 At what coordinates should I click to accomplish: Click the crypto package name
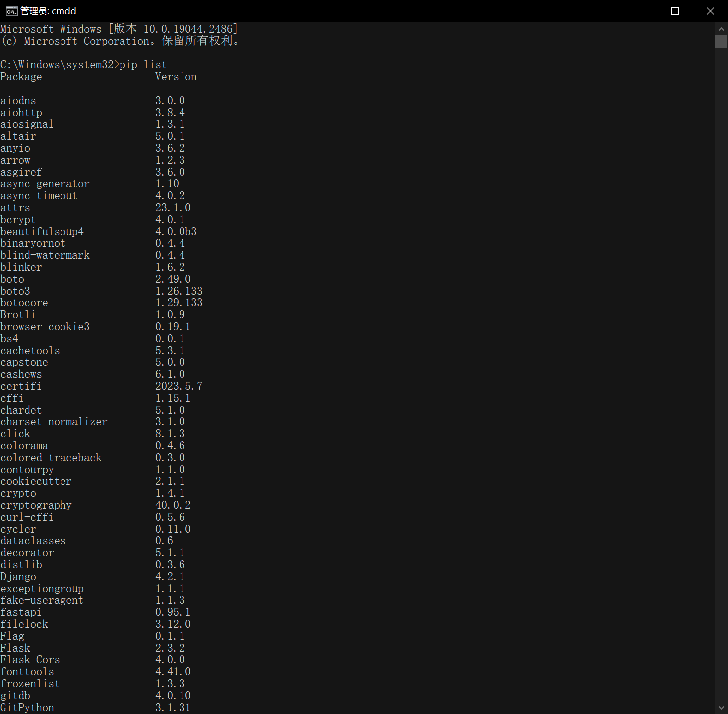pyautogui.click(x=18, y=493)
